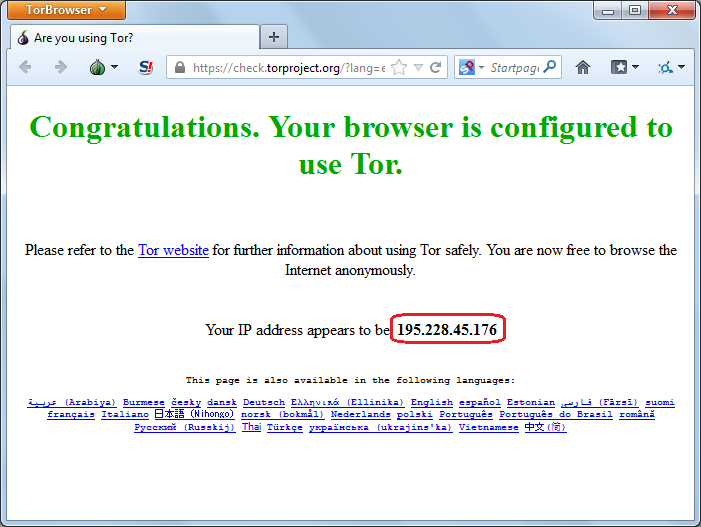Switch language to Nederlands
The height and width of the screenshot is (527, 701).
pos(360,414)
